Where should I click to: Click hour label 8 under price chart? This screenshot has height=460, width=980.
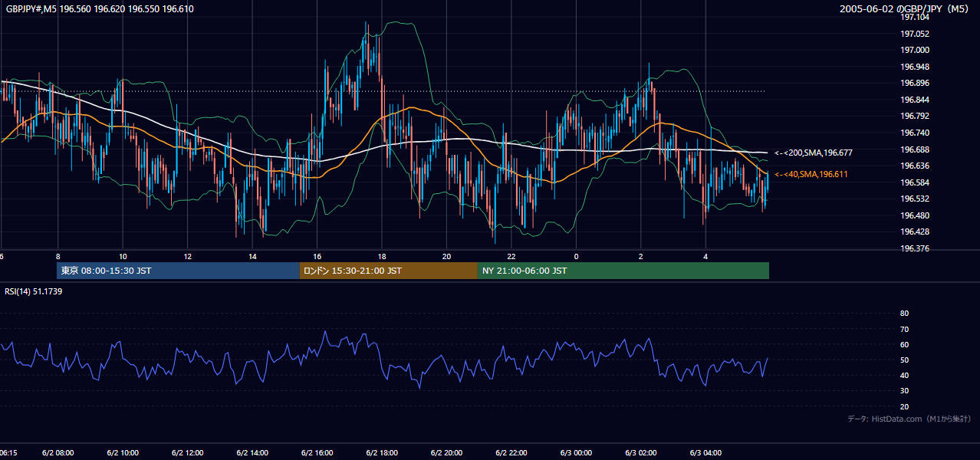click(58, 257)
